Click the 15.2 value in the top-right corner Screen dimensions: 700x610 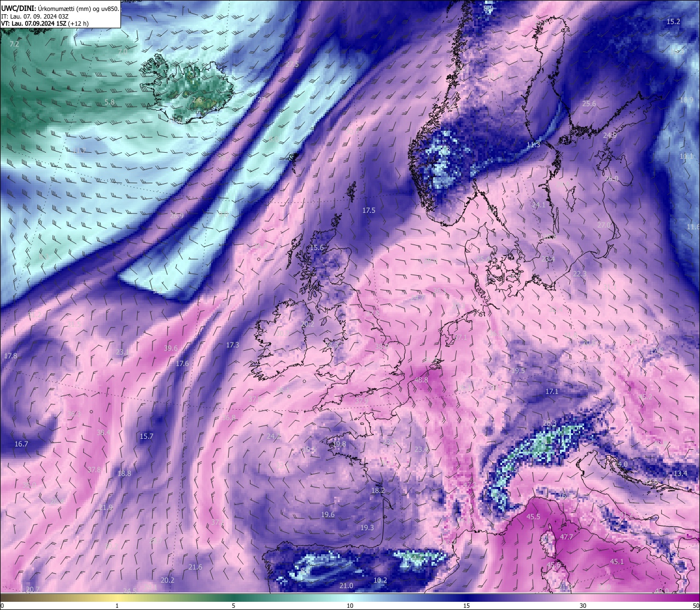point(673,21)
